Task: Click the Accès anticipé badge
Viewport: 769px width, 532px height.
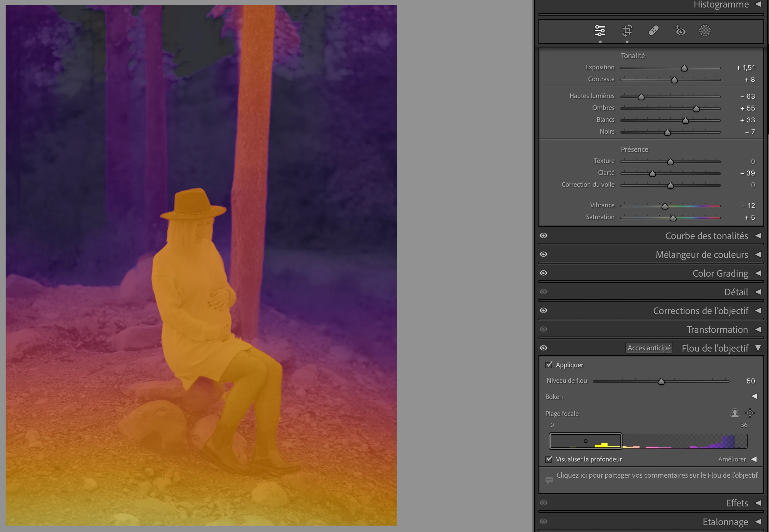Action: pos(649,348)
